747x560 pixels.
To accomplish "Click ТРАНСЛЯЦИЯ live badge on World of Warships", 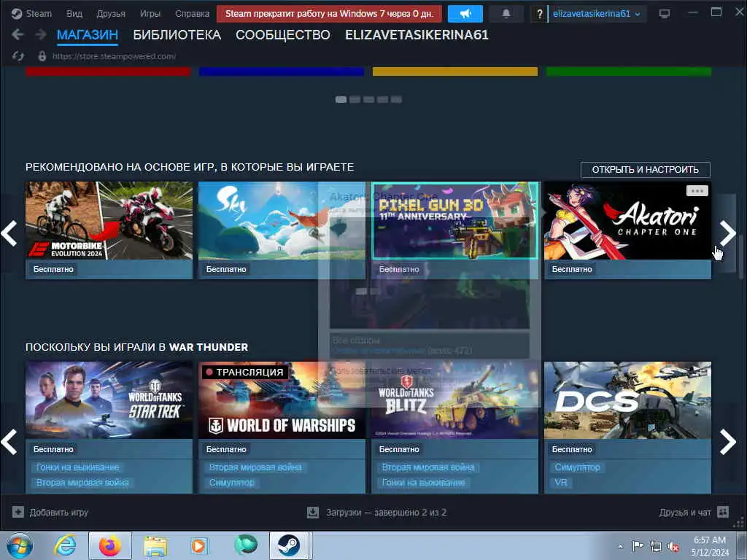I will tap(245, 373).
